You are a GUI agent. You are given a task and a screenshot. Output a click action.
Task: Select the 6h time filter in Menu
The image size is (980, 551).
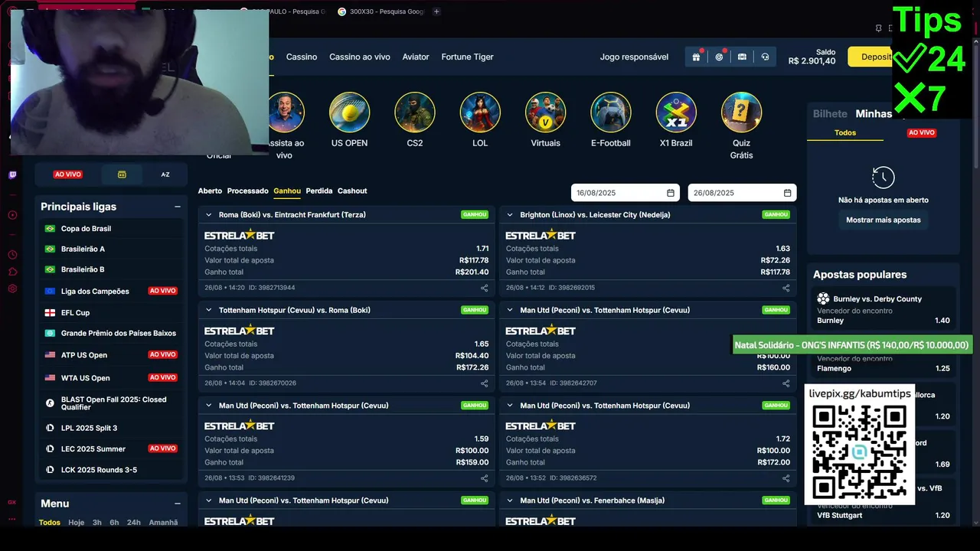coord(114,523)
